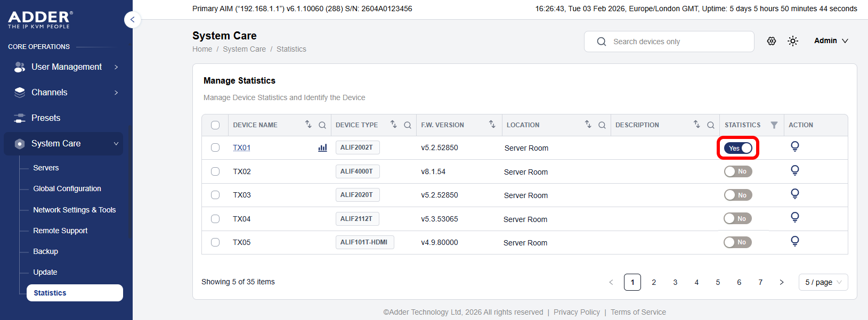The height and width of the screenshot is (320, 868).
Task: Turn off statistics toggle for TX01
Action: click(737, 148)
